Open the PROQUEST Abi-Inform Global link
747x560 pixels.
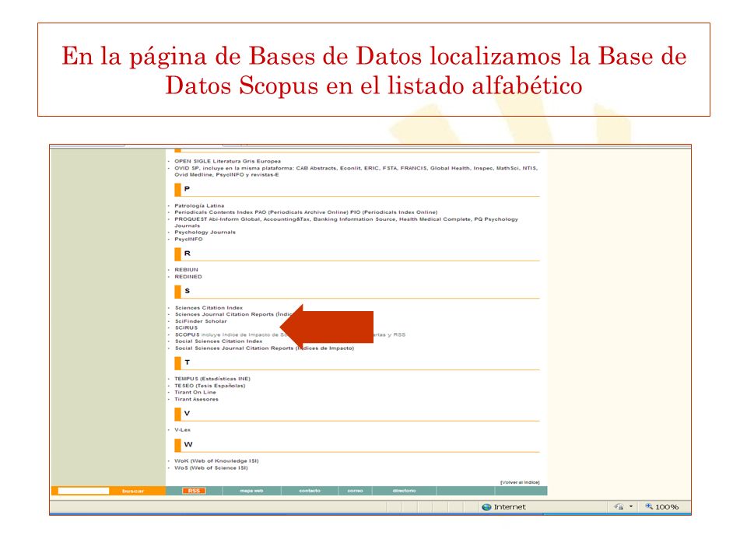click(345, 222)
